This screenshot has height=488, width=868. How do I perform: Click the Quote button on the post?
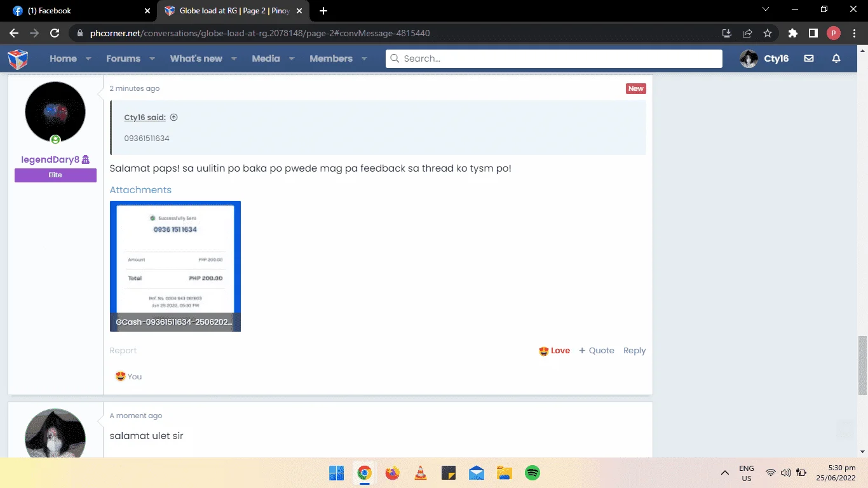(597, 351)
